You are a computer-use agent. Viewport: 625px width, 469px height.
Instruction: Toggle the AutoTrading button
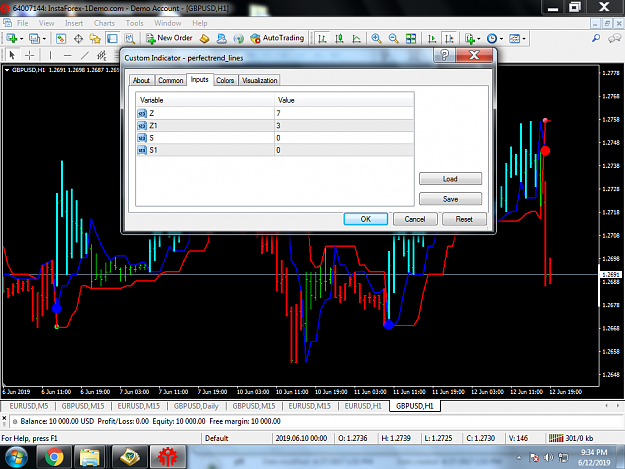pos(277,38)
